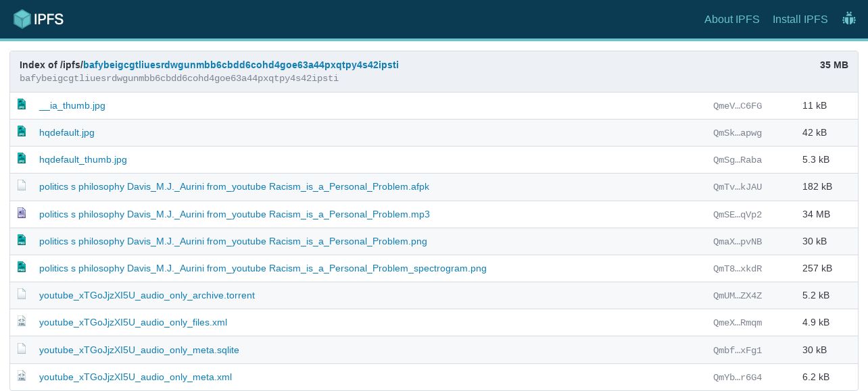Click the 5.3 kB size value
This screenshot has width=868, height=391.
click(816, 159)
